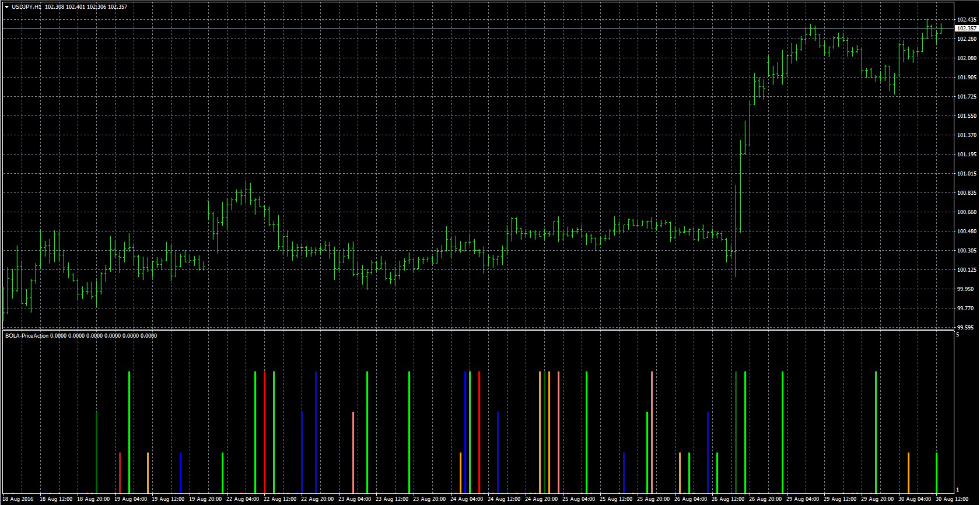Click the divider between chart and indicator window
The height and width of the screenshot is (505, 980).
point(478,330)
